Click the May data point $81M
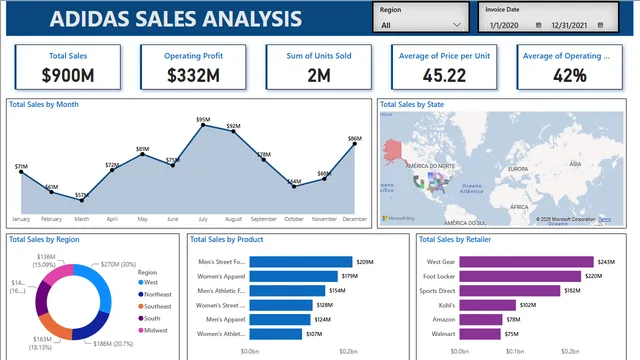This screenshot has width=640, height=360. (x=142, y=154)
